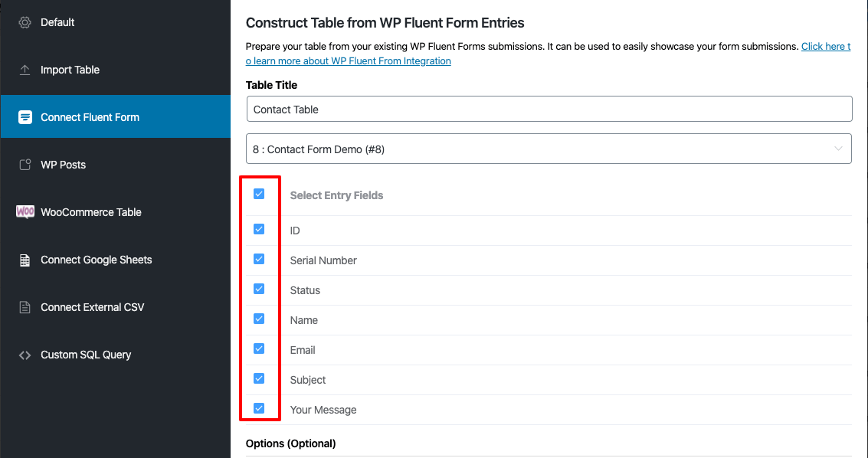Screen dimensions: 868x458
Task: Disable the Your Message field checkbox
Action: [259, 409]
